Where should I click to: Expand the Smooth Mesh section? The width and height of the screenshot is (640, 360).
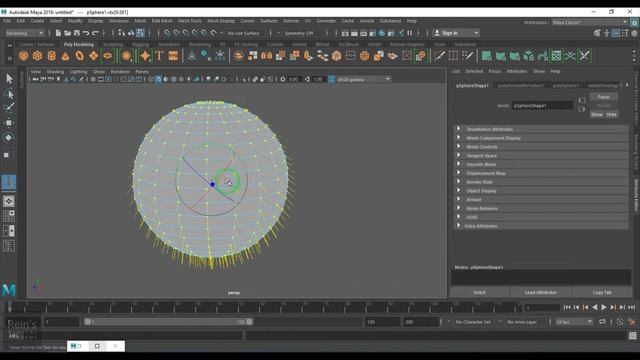coord(542,164)
